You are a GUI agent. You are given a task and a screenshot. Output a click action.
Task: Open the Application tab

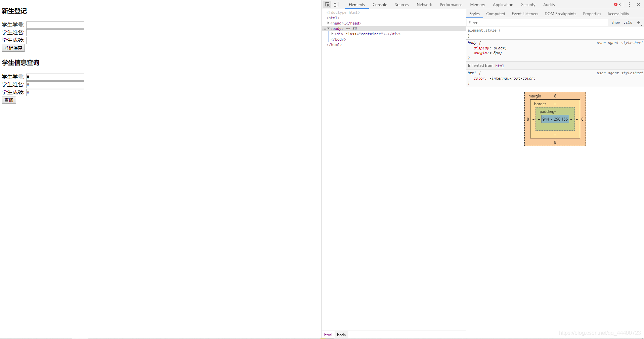pyautogui.click(x=503, y=5)
